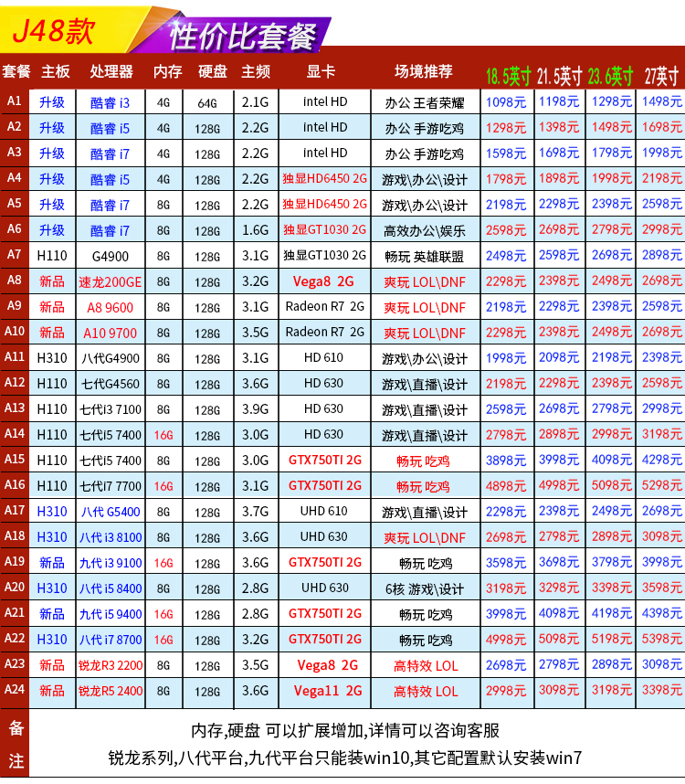
Task: Click the "Vega11 2G" graphics cell
Action: click(x=328, y=691)
